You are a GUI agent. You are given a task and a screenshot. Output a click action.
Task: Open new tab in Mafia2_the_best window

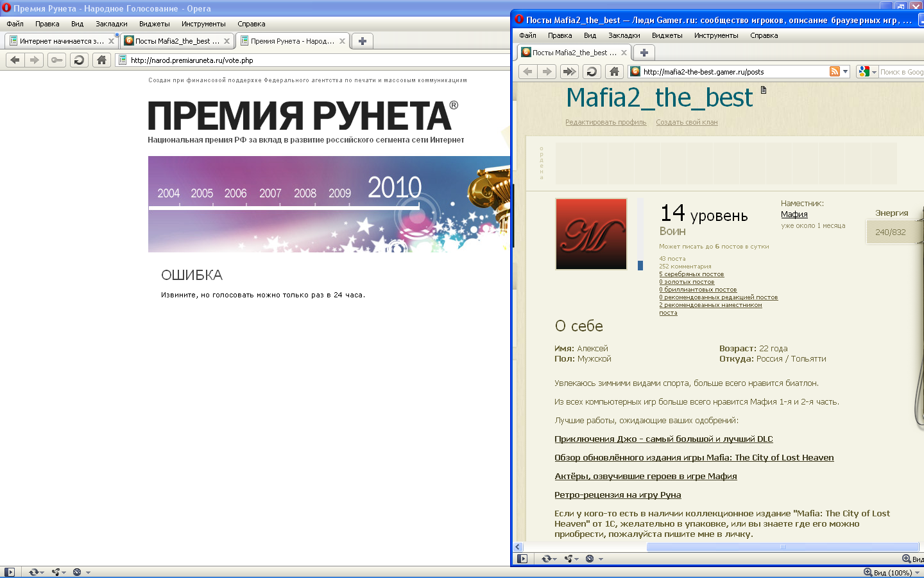coord(644,53)
